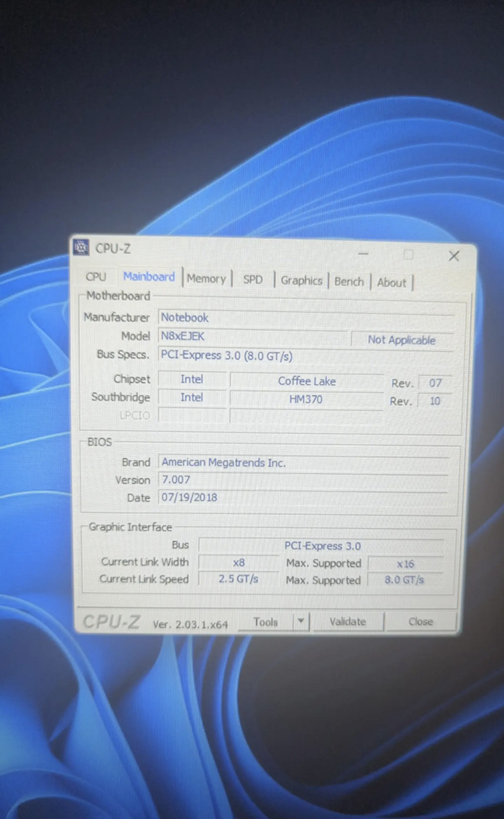504x819 pixels.
Task: Click the Coffee Lake chipset field
Action: click(x=307, y=381)
